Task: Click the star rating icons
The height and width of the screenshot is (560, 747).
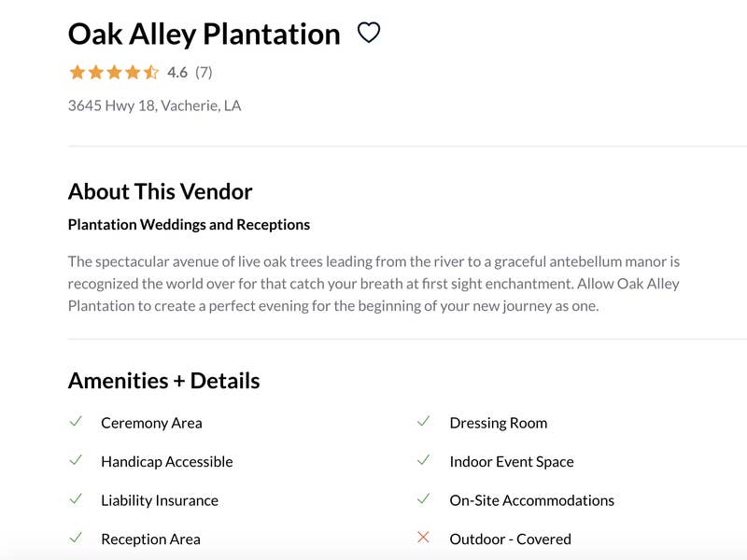Action: click(x=114, y=73)
